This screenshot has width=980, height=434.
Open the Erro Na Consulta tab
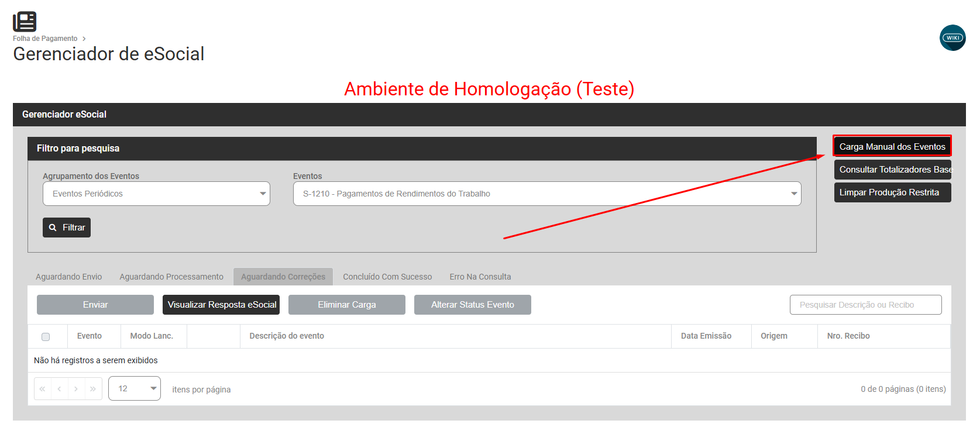coord(480,277)
